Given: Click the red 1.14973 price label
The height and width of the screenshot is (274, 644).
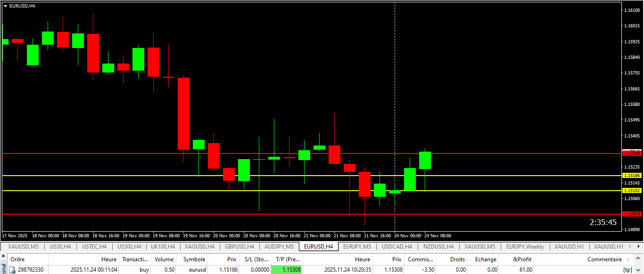Looking at the screenshot, I should (632, 214).
